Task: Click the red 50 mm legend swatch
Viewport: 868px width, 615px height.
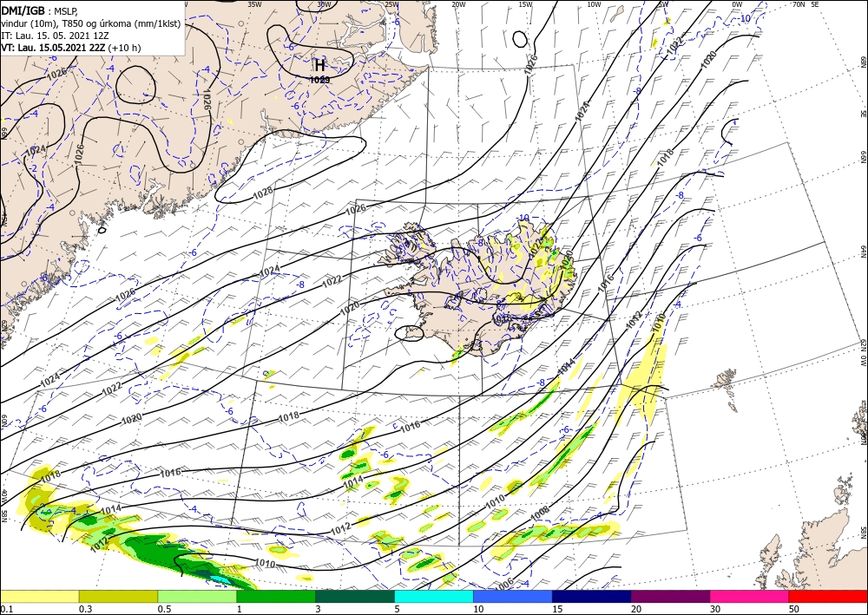Action: click(x=828, y=596)
